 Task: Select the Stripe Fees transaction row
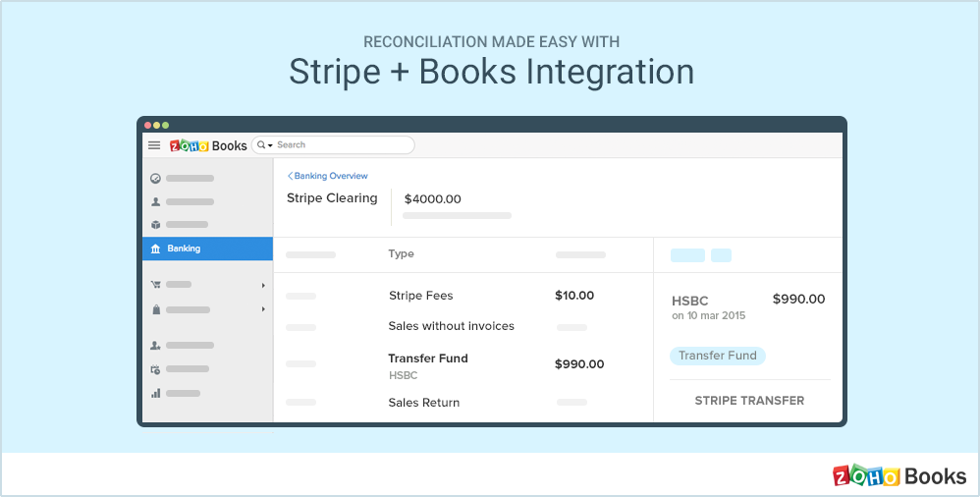point(462,296)
